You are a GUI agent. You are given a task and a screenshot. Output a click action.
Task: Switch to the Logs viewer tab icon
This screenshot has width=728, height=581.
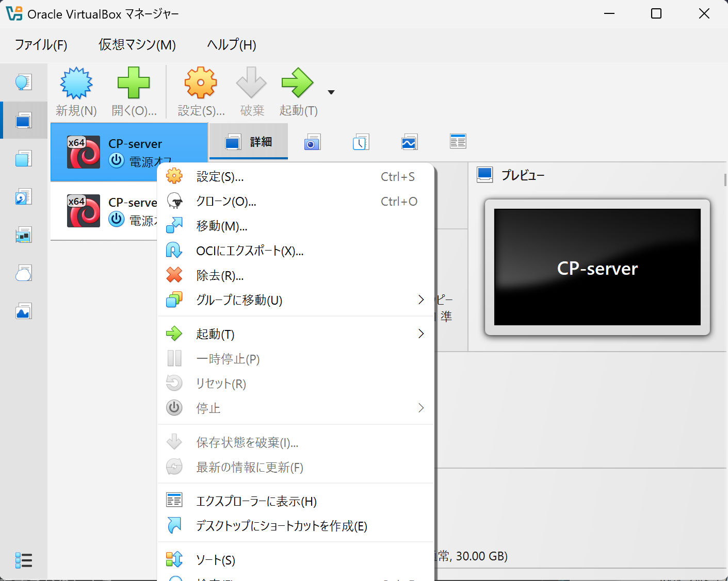(x=361, y=142)
